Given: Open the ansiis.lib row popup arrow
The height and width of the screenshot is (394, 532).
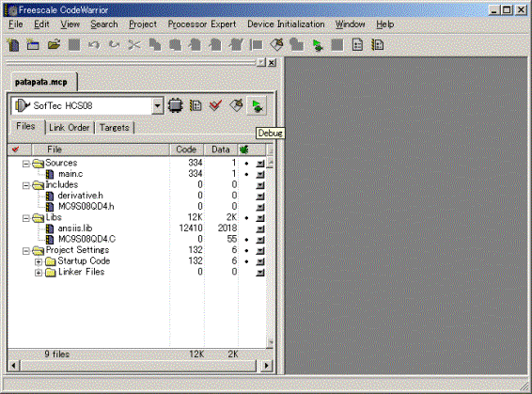Looking at the screenshot, I should [260, 229].
